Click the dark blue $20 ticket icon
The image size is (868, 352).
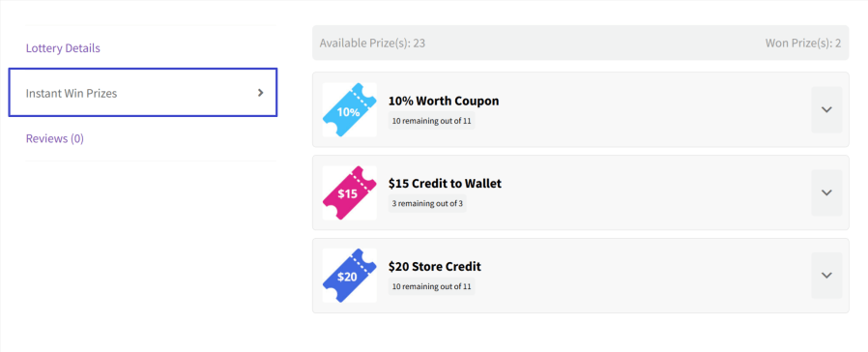pos(349,276)
